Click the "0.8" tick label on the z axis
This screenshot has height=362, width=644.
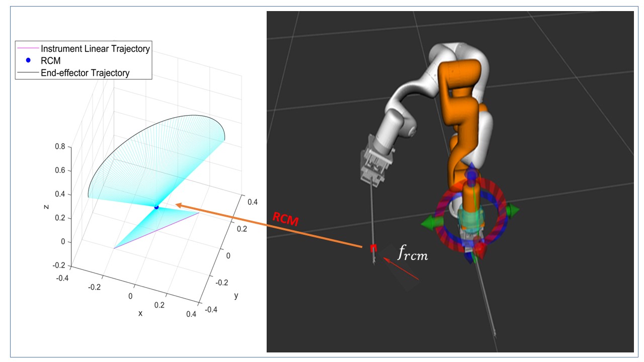59,147
